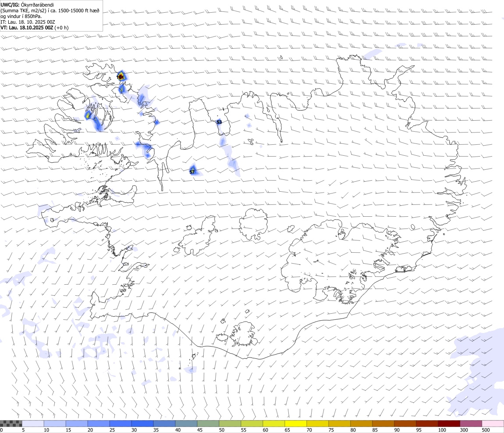This screenshot has width=504, height=433.
Task: Click the 50–55 olive green legend swatch
Action: coord(230,423)
